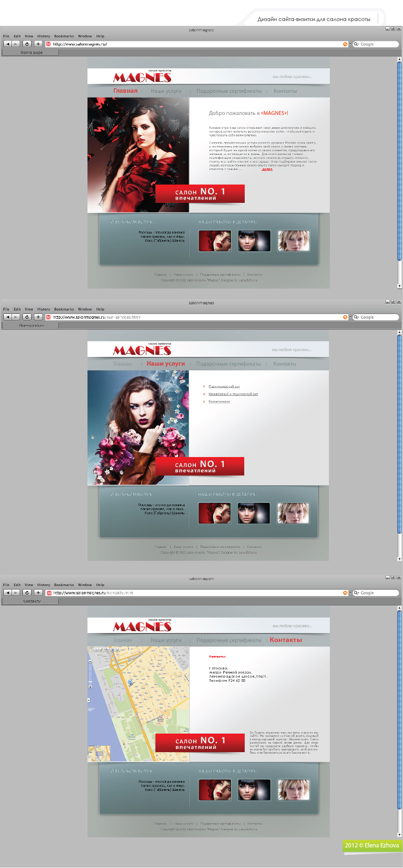Open the Google search dropdown in the Home page browser
Image resolution: width=403 pixels, height=868 pixels.
point(356,44)
